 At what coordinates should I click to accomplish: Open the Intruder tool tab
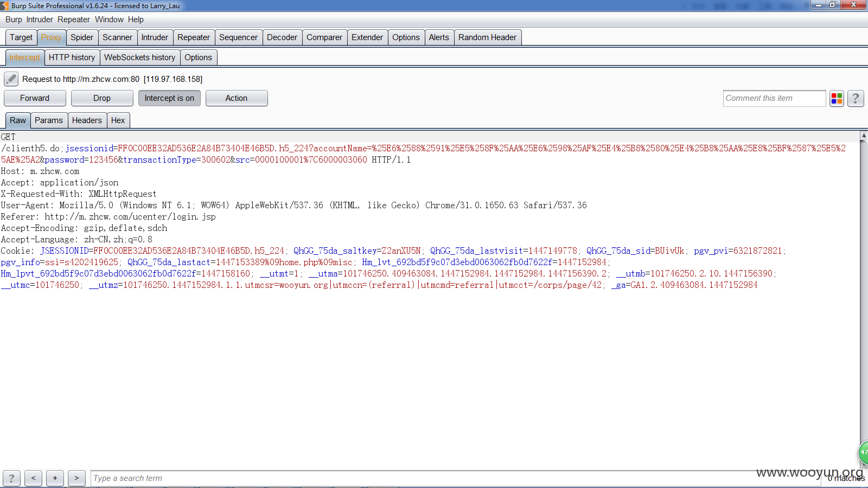(x=155, y=37)
